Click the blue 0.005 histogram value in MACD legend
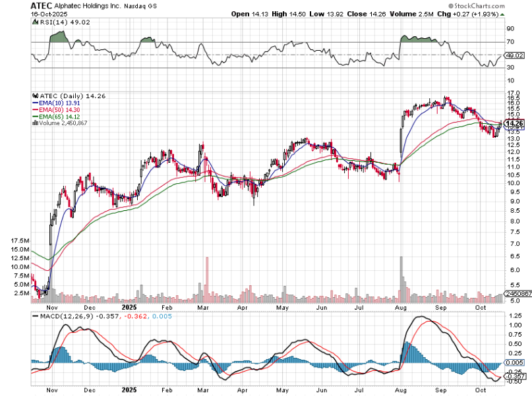The height and width of the screenshot is (396, 532). coord(162,316)
